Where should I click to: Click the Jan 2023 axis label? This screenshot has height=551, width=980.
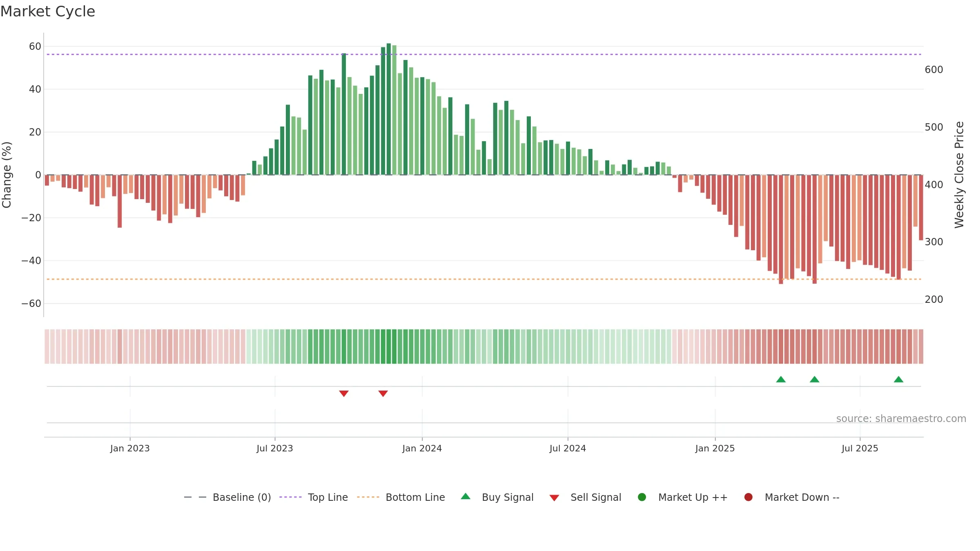130,448
